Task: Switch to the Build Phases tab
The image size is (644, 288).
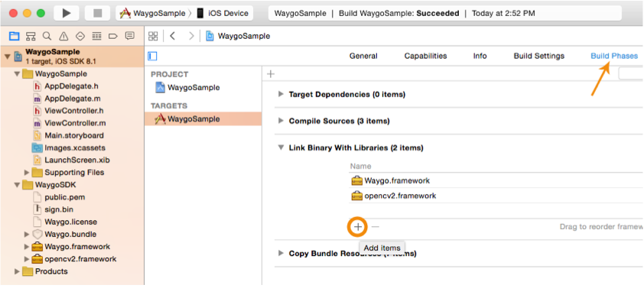Action: 614,57
